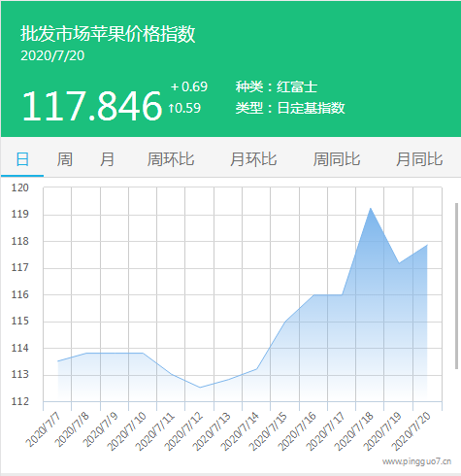
Task: Click the chart's vertical scrollbar
Action: tap(456, 286)
